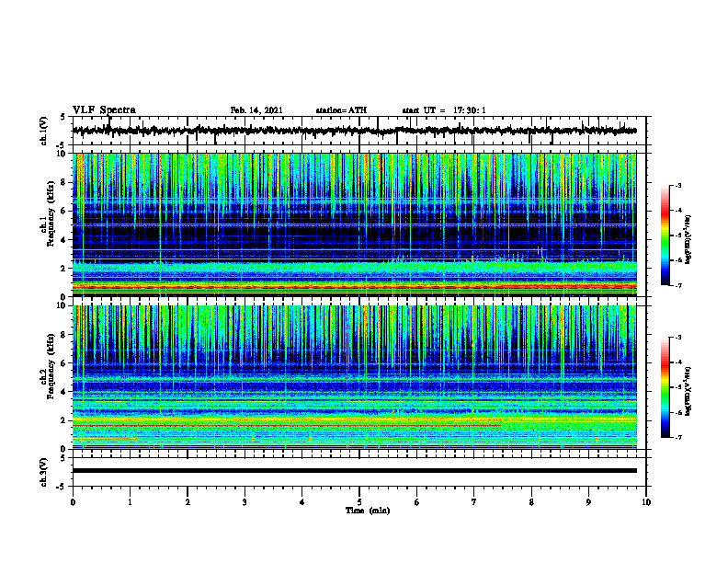The image size is (728, 563).
Task: Click the time axis tick label "5"
Action: point(359,502)
